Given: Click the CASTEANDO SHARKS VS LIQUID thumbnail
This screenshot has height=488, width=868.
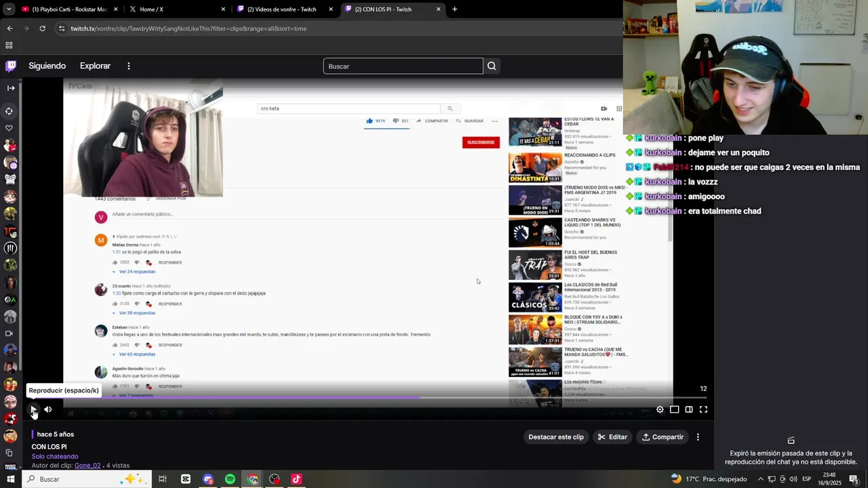Looking at the screenshot, I should click(x=535, y=232).
